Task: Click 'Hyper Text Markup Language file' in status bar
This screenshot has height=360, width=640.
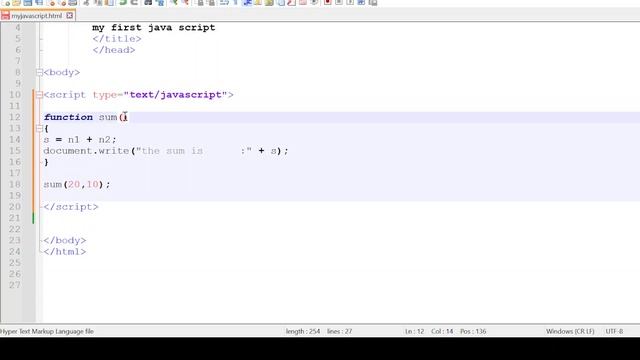Action: [x=47, y=331]
